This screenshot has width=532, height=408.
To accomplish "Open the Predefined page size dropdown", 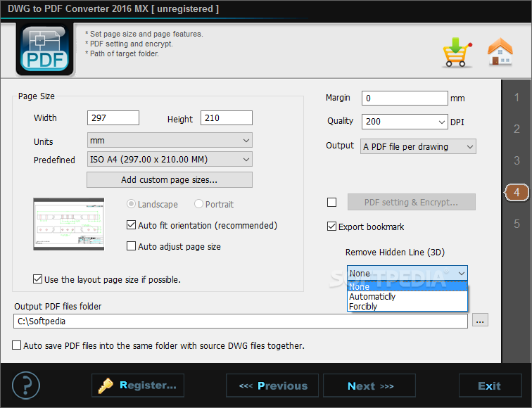I will coord(170,159).
